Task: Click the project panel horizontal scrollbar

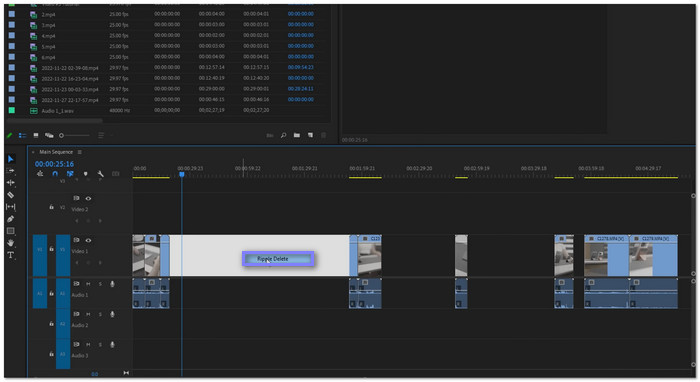Action: [x=55, y=120]
